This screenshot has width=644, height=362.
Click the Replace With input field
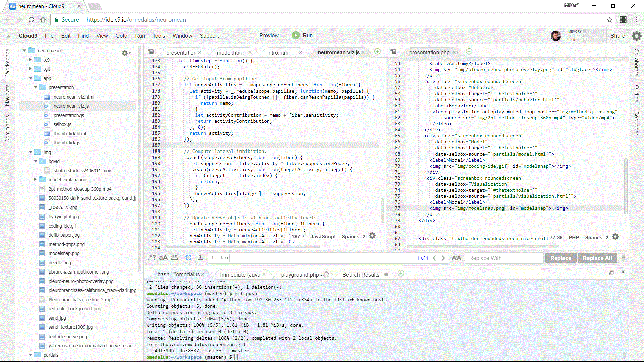(x=503, y=258)
